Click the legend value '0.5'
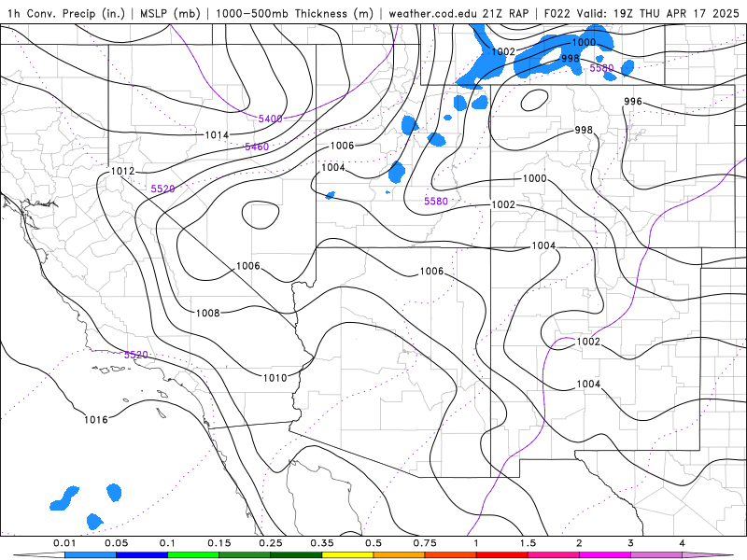The image size is (747, 560). [x=373, y=543]
